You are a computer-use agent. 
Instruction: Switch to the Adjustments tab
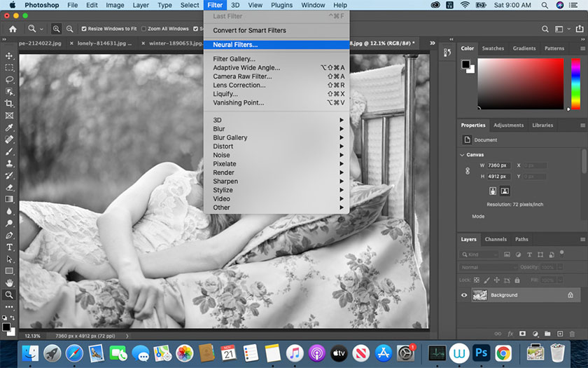click(x=508, y=125)
